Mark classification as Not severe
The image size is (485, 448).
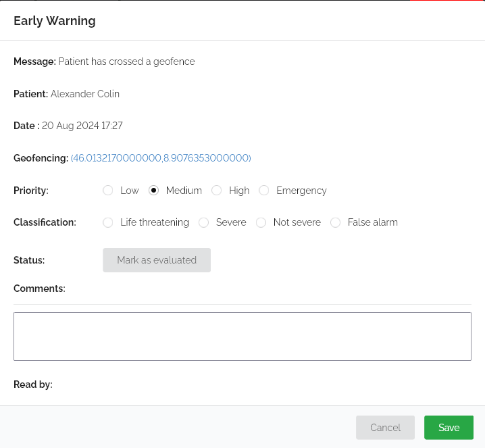click(261, 222)
